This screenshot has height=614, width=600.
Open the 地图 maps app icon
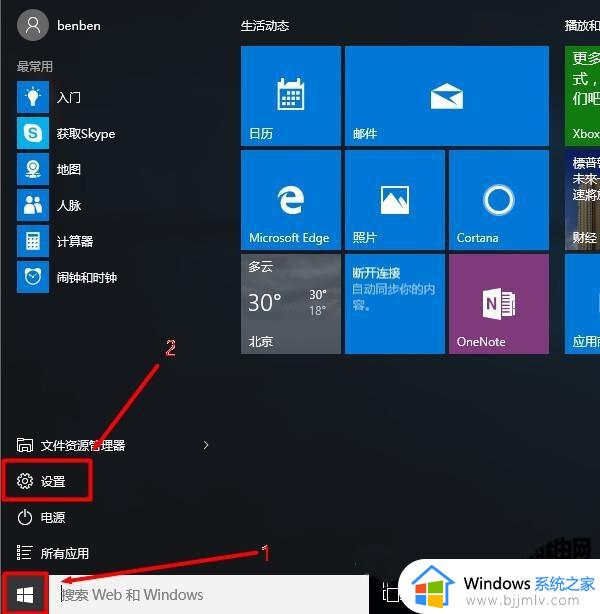(x=33, y=169)
